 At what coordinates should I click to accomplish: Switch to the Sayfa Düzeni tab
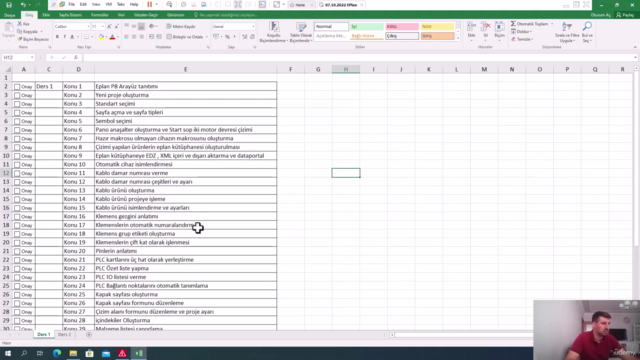click(x=70, y=15)
